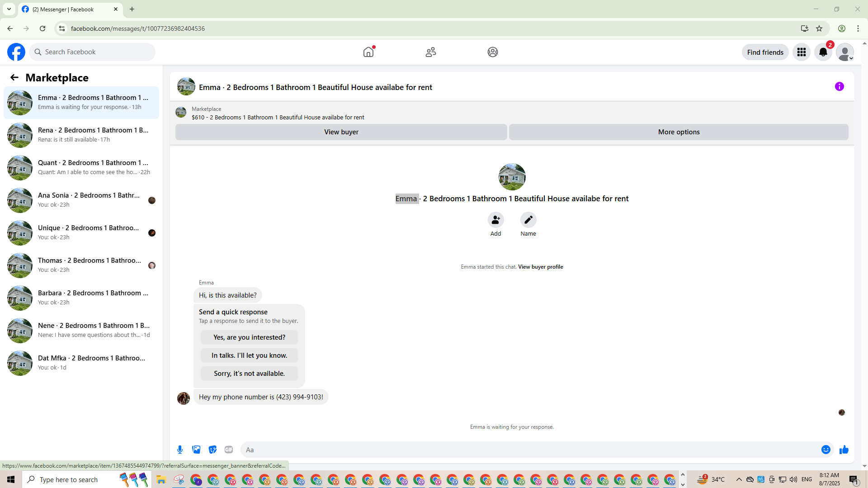Open the Dat Mfka conversation
This screenshot has width=868, height=488.
point(81,363)
